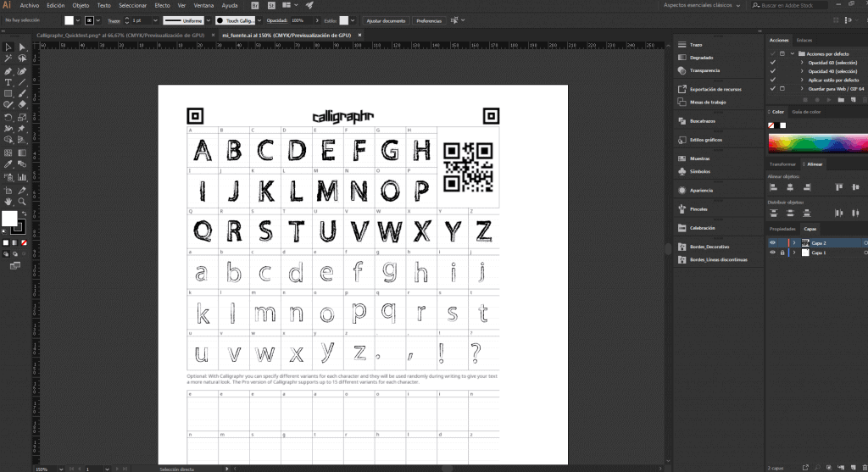This screenshot has width=868, height=472.
Task: Select the Magic Wand tool
Action: (x=8, y=58)
